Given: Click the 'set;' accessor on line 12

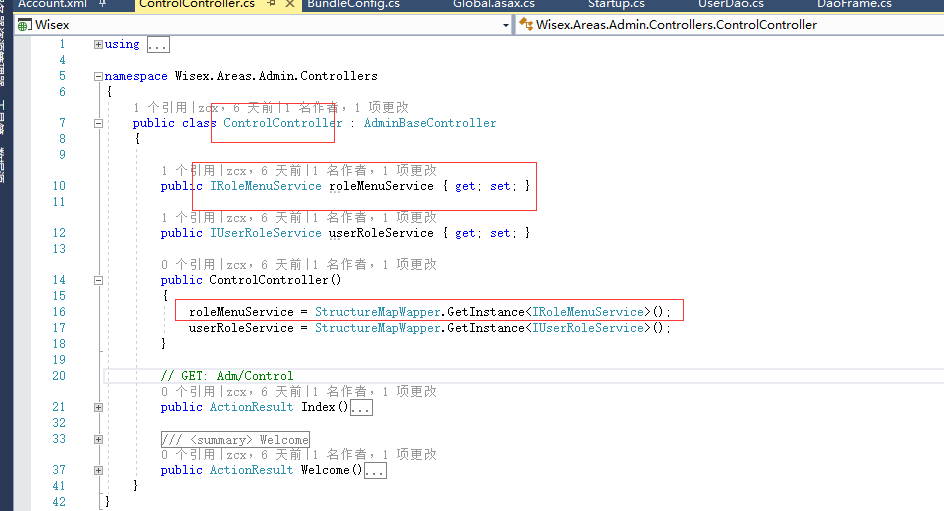Looking at the screenshot, I should pos(503,234).
